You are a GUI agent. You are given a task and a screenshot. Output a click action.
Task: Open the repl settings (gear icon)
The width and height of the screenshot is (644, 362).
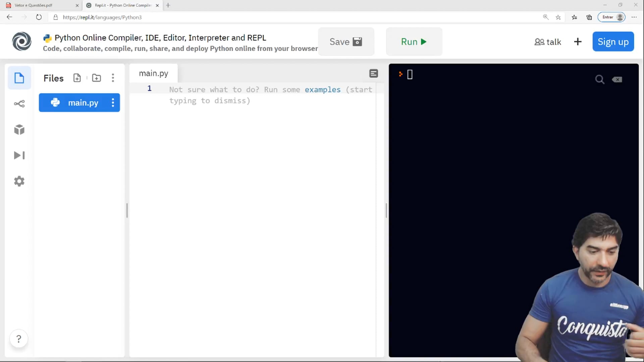click(x=19, y=181)
